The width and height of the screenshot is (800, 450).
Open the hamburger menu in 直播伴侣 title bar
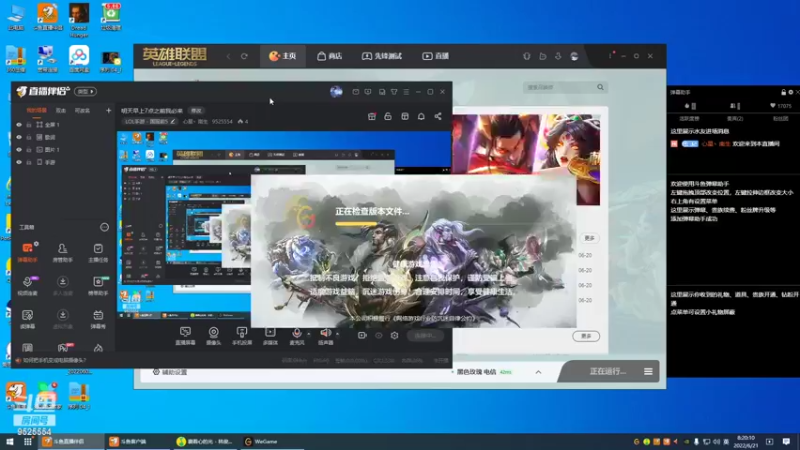406,92
